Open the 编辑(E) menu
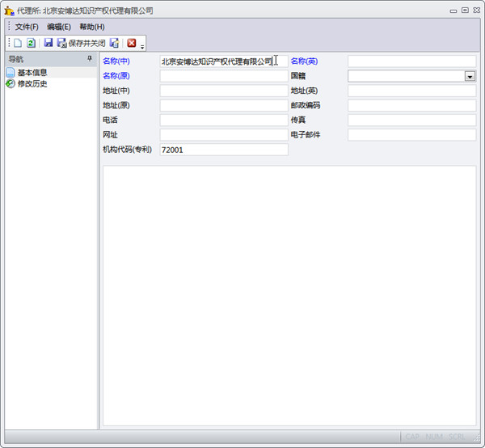The width and height of the screenshot is (485, 448). click(59, 27)
